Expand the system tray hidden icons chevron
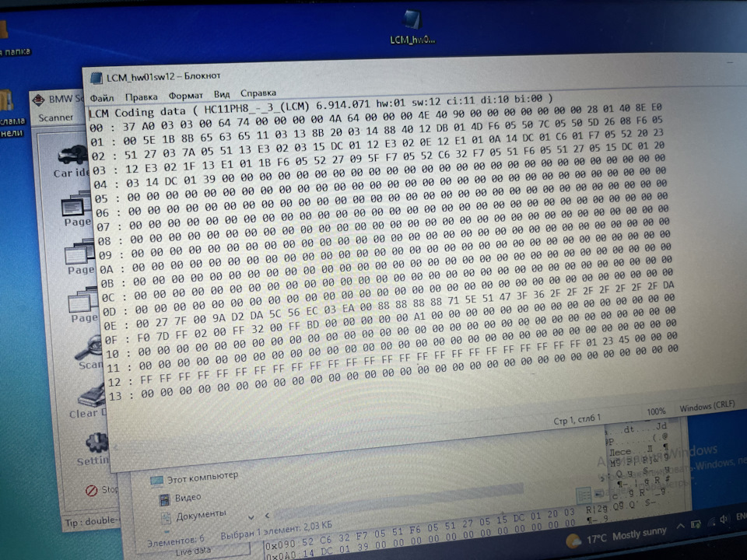 click(x=680, y=526)
